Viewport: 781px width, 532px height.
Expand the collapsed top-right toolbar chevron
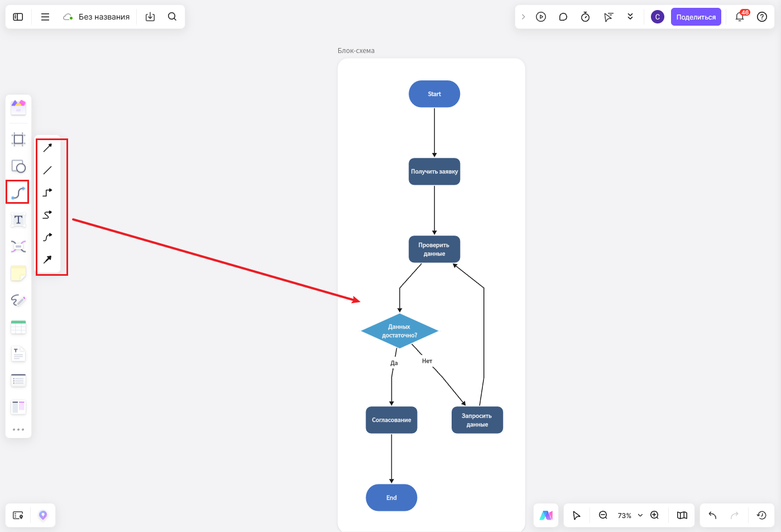[523, 17]
